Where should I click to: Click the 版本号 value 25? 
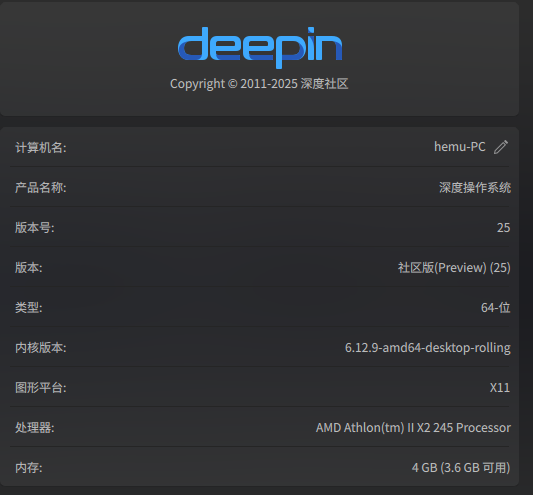click(x=503, y=227)
